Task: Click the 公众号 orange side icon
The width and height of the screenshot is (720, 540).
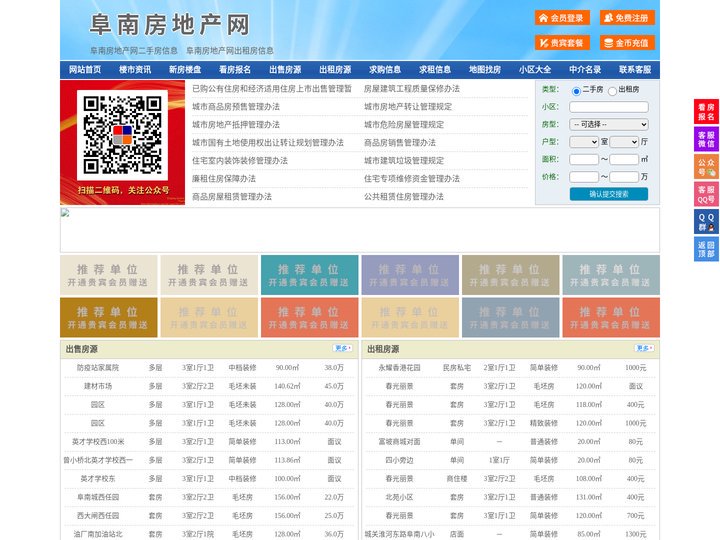Action: pyautogui.click(x=706, y=167)
